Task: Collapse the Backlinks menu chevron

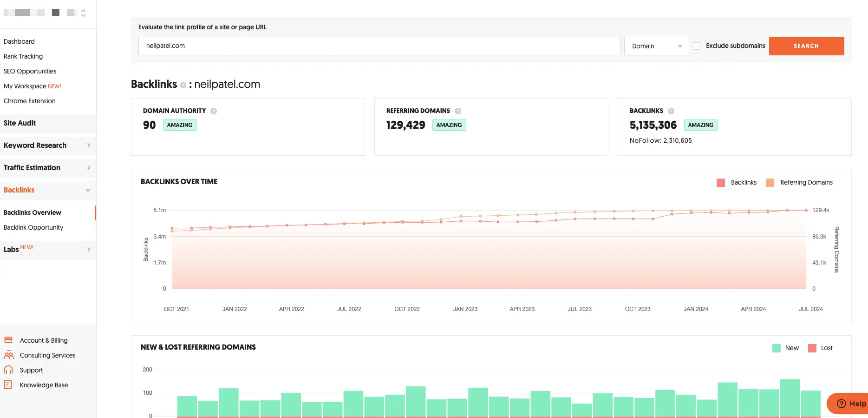Action: (88, 190)
